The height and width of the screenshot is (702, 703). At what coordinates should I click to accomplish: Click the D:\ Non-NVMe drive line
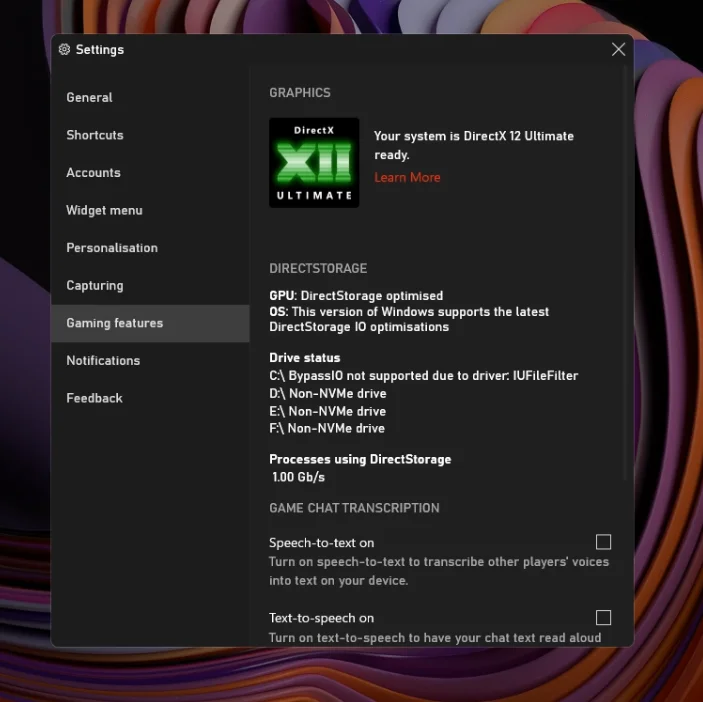tap(328, 394)
